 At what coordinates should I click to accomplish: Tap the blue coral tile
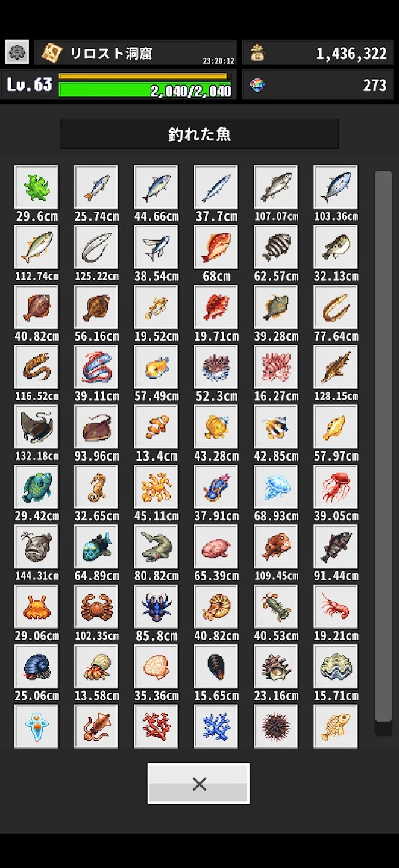coord(216,726)
